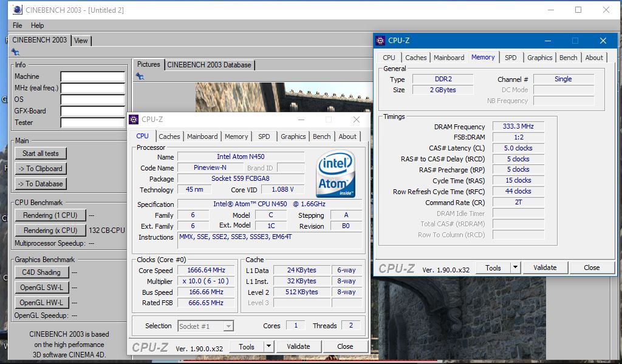Expand the Tools dropdown arrow in the CPU window

point(268,346)
